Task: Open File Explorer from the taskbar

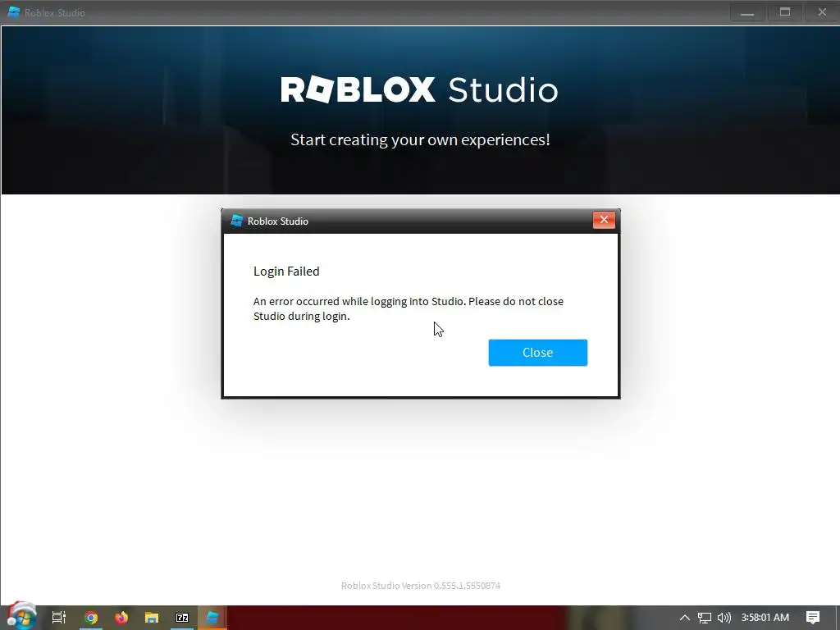Action: [152, 618]
